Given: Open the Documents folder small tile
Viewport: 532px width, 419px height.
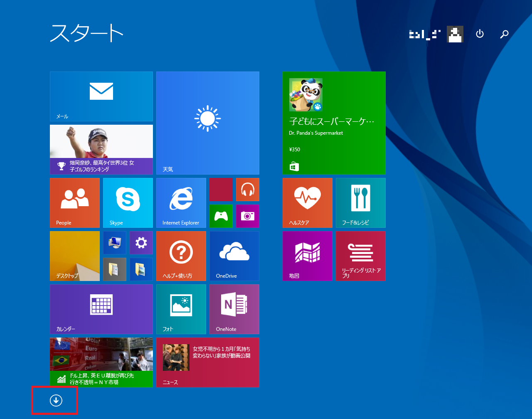Looking at the screenshot, I should point(115,269).
